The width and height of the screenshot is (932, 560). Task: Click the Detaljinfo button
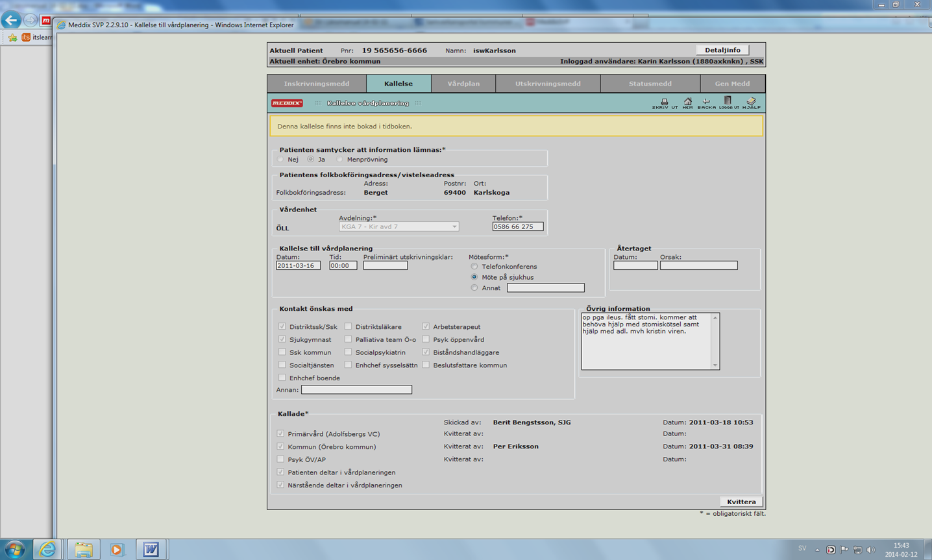pos(722,50)
